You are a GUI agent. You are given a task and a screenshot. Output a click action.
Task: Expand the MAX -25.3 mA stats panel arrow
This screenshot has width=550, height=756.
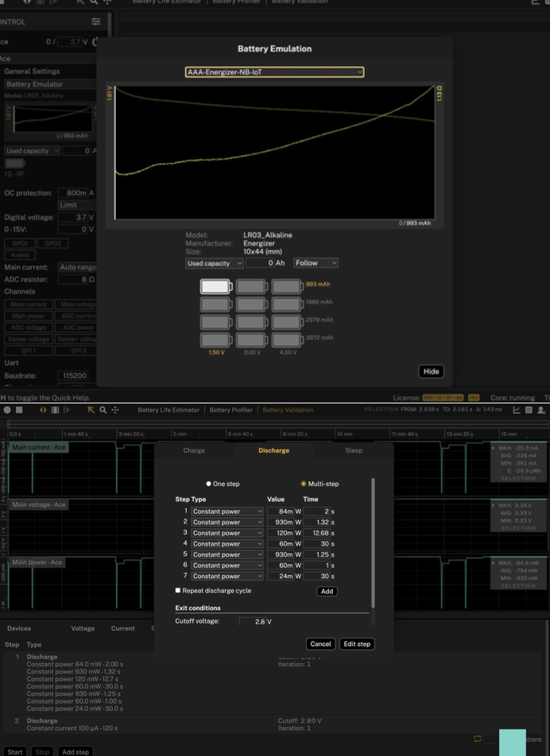(494, 448)
